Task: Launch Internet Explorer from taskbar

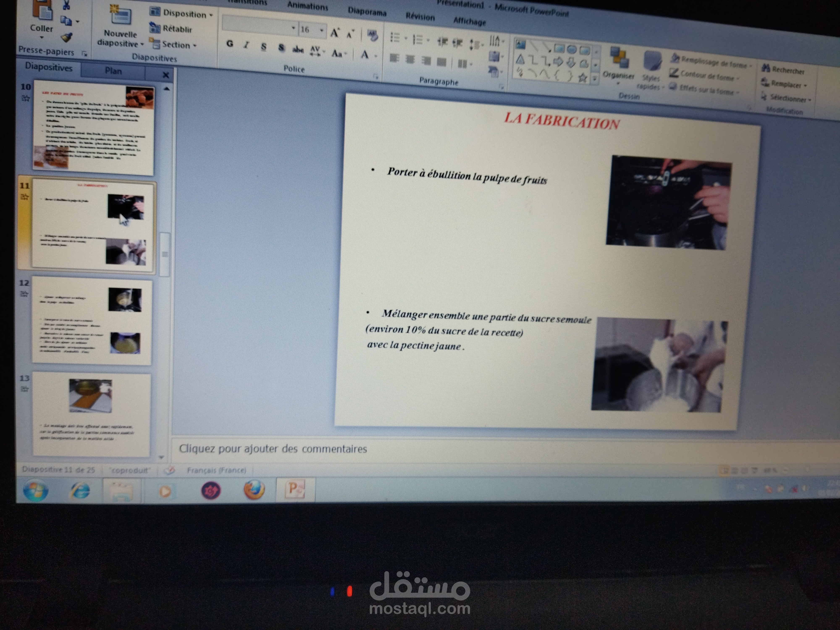Action: (80, 490)
